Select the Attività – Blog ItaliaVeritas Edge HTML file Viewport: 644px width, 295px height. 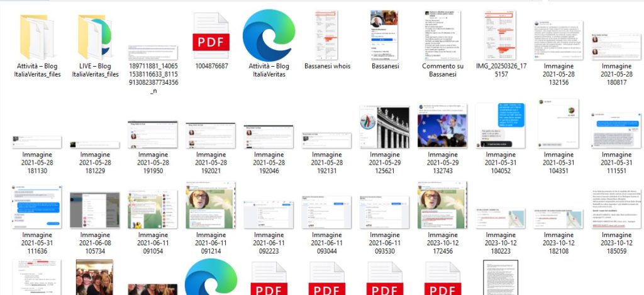click(x=269, y=36)
